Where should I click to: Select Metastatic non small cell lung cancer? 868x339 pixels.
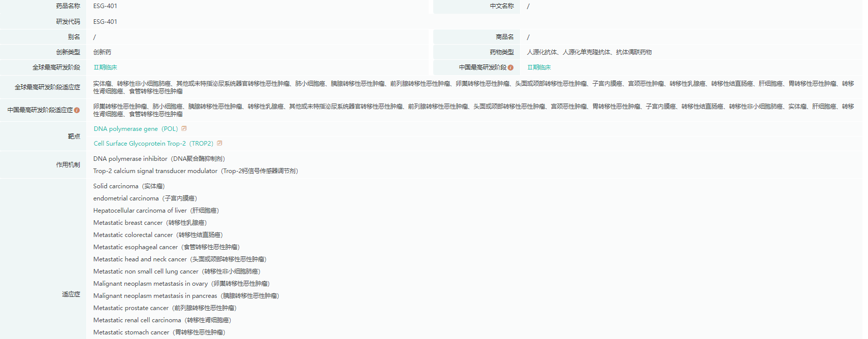click(177, 272)
